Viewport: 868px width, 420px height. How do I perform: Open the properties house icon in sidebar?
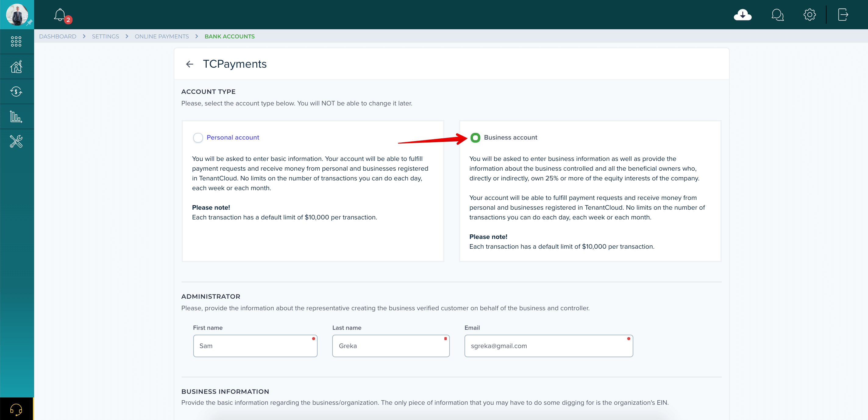(16, 67)
